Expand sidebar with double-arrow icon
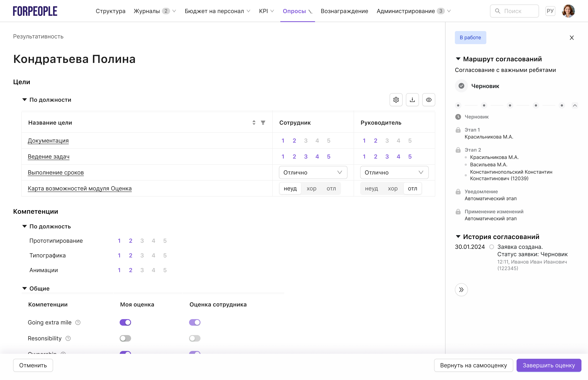Image resolution: width=588 pixels, height=380 pixels. coord(461,290)
